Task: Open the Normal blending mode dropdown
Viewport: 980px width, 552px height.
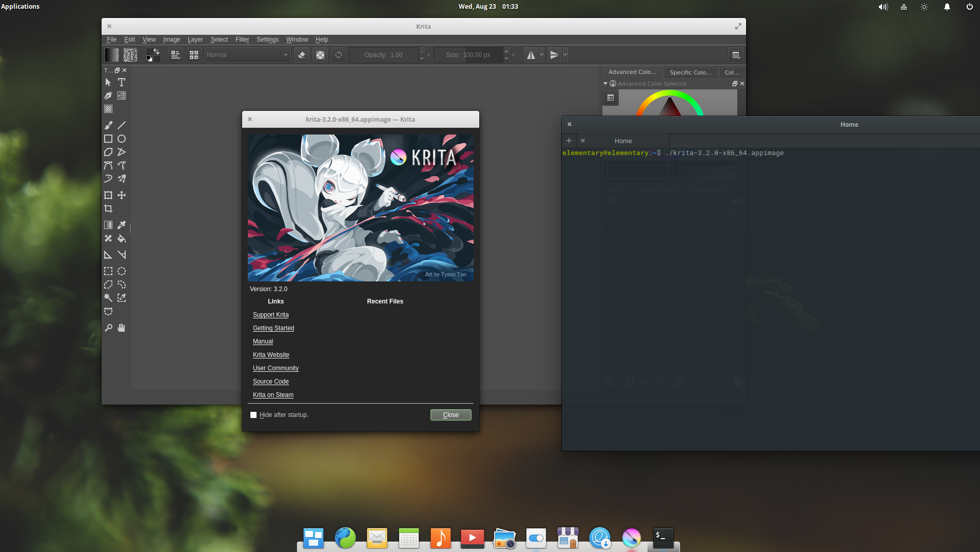Action: (x=248, y=55)
